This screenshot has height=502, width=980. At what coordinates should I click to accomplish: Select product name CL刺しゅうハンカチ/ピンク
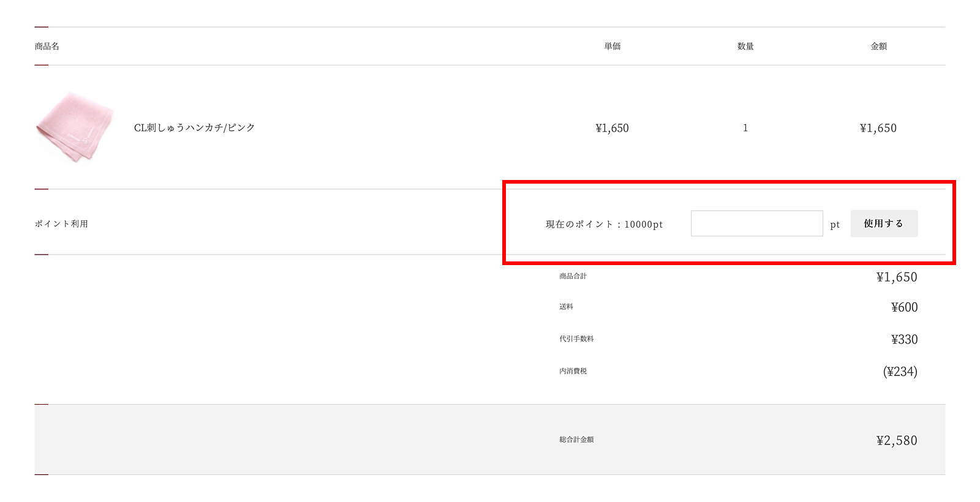coord(194,128)
